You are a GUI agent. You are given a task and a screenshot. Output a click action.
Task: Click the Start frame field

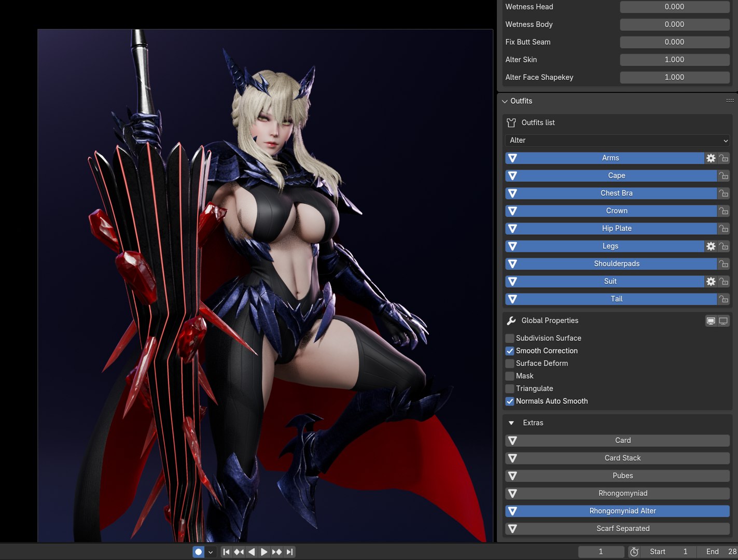pos(669,552)
